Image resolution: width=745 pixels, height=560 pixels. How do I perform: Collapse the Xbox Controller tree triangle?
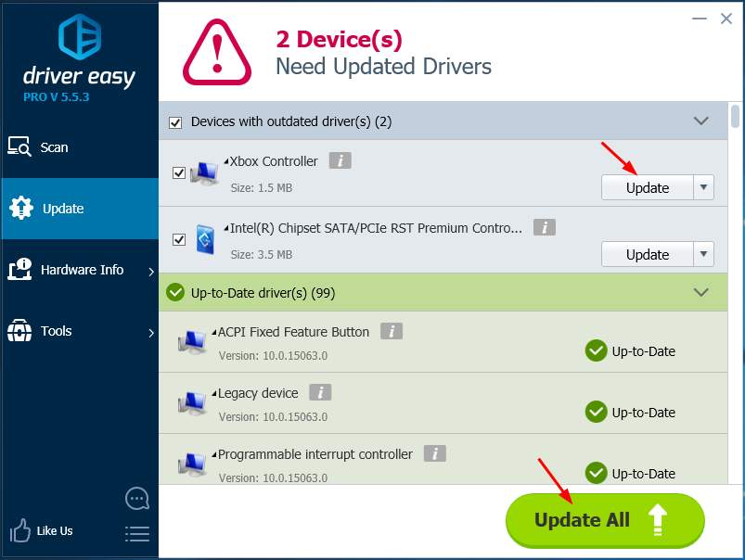(226, 161)
